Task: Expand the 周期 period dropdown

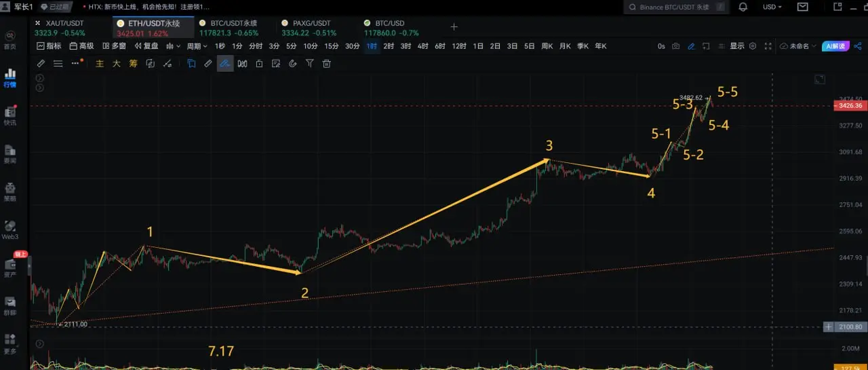Action: [197, 46]
